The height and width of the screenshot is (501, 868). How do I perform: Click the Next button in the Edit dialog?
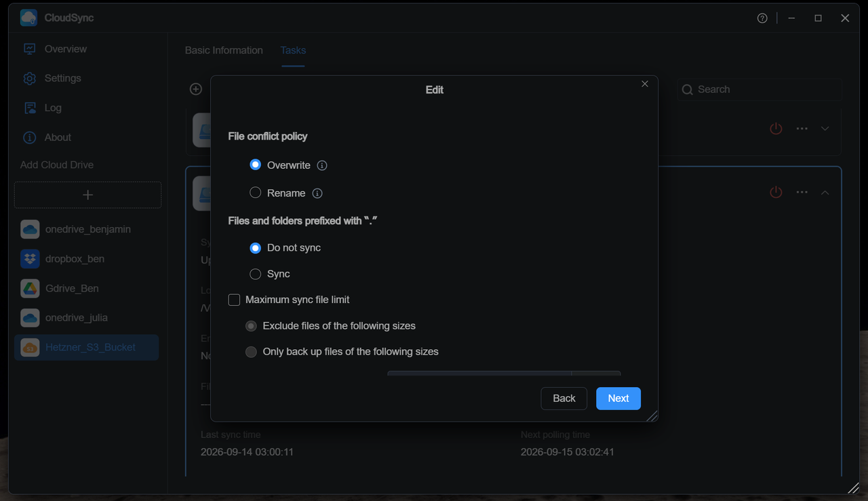618,399
